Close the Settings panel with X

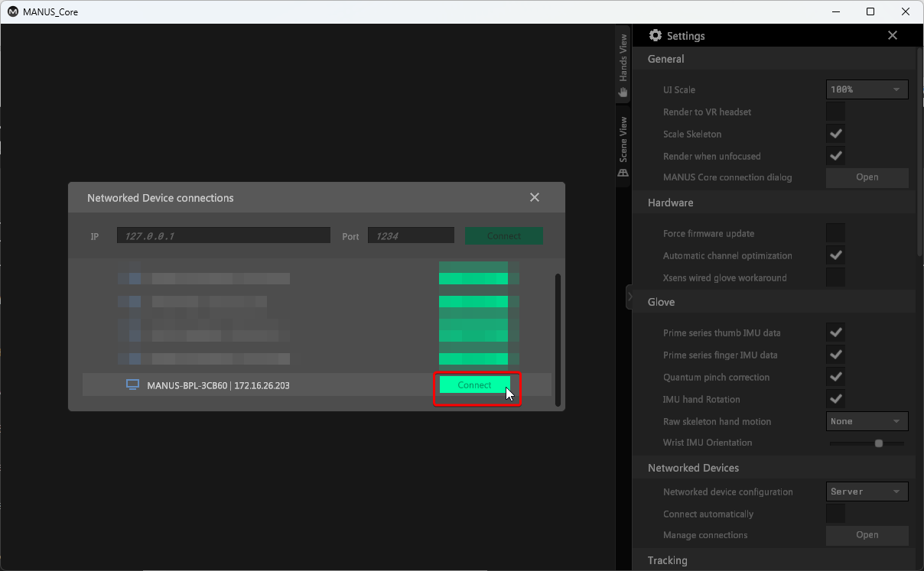click(892, 36)
